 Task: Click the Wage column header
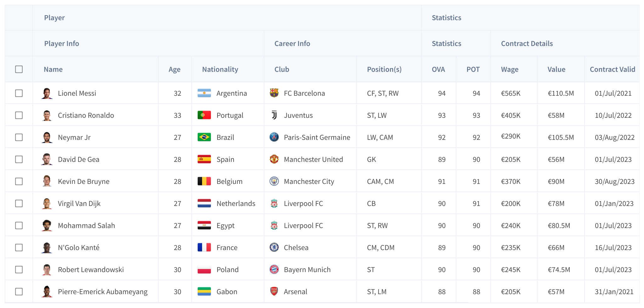click(x=510, y=69)
